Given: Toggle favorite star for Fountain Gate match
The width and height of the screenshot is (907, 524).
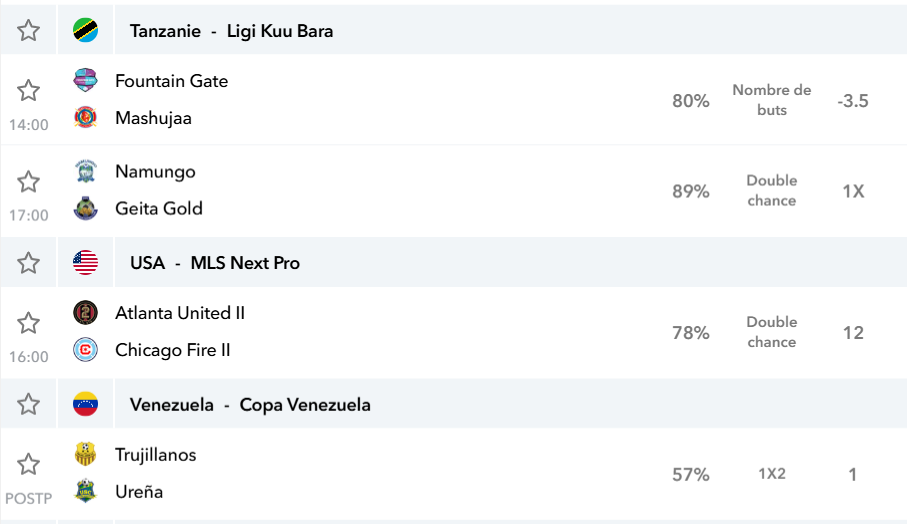Looking at the screenshot, I should (28, 91).
